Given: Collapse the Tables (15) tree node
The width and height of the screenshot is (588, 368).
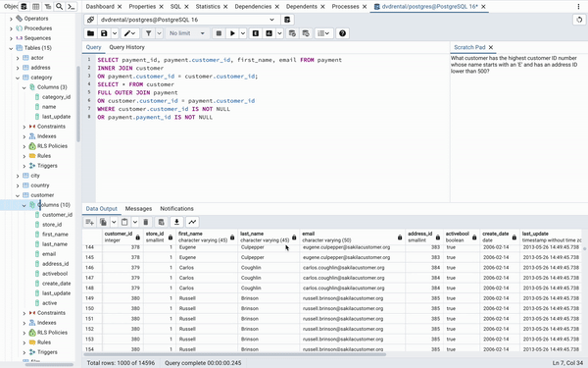Looking at the screenshot, I should 11,48.
